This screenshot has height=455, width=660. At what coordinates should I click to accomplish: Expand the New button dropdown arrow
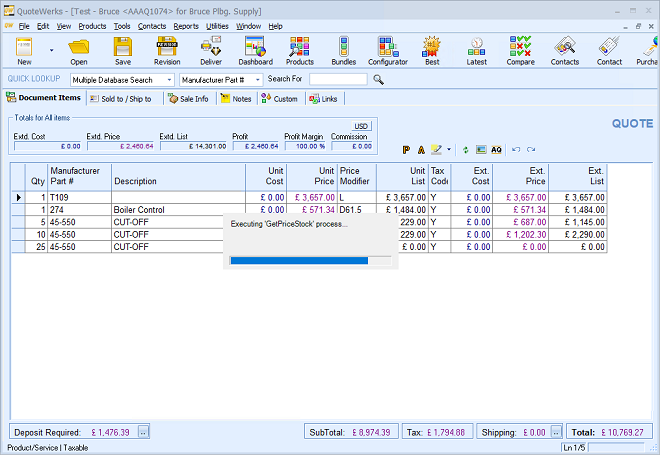(50, 49)
